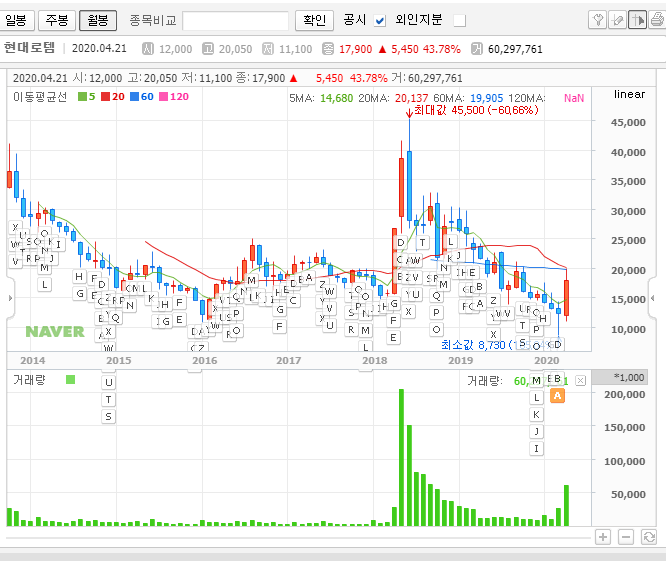Click 45,000 price axis label

(x=628, y=122)
